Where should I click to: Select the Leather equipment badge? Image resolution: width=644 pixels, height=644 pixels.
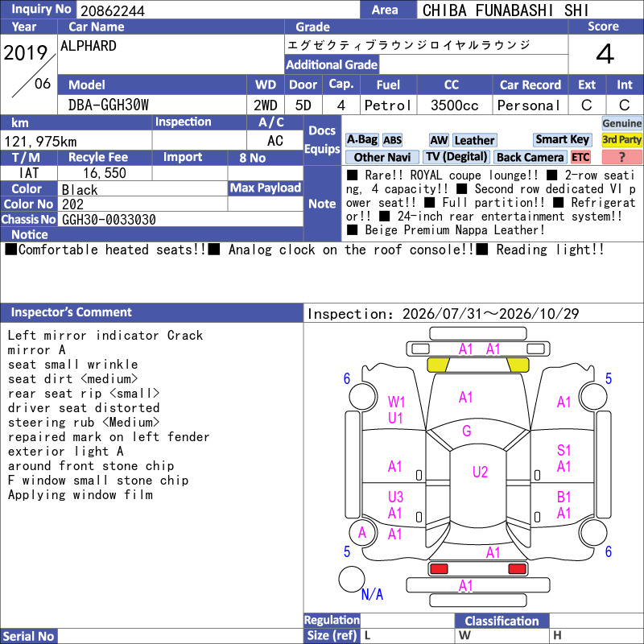(x=475, y=140)
